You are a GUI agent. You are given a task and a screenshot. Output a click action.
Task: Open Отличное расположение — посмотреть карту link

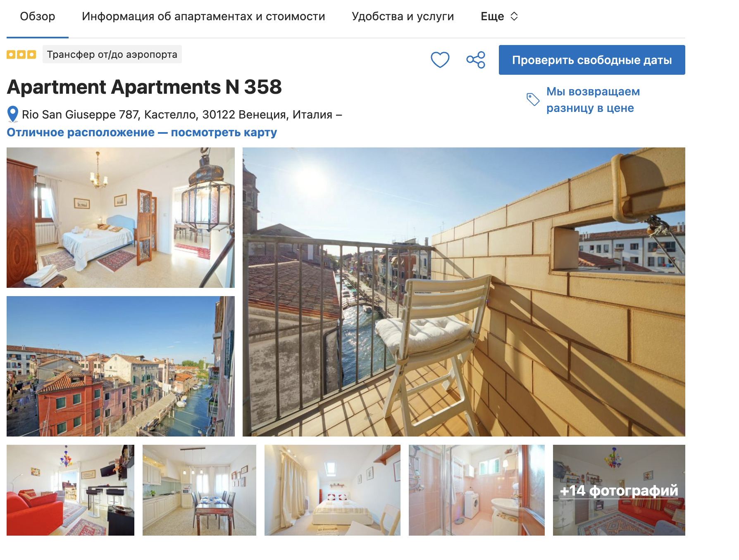coord(142,132)
